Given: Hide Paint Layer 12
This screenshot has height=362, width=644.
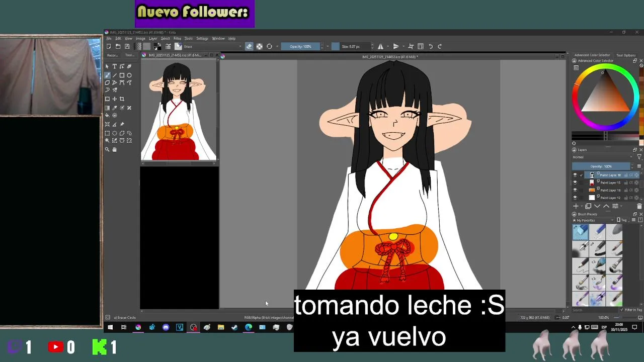Looking at the screenshot, I should tap(575, 198).
